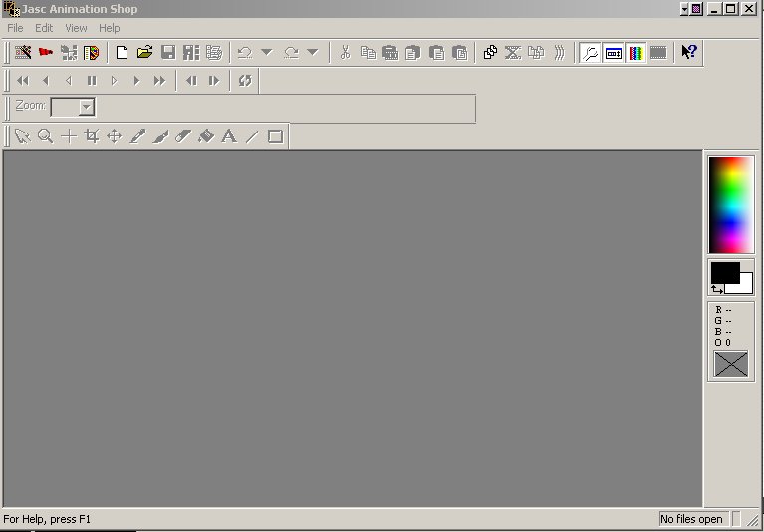
Task: Rewind to the first frame
Action: tap(23, 81)
